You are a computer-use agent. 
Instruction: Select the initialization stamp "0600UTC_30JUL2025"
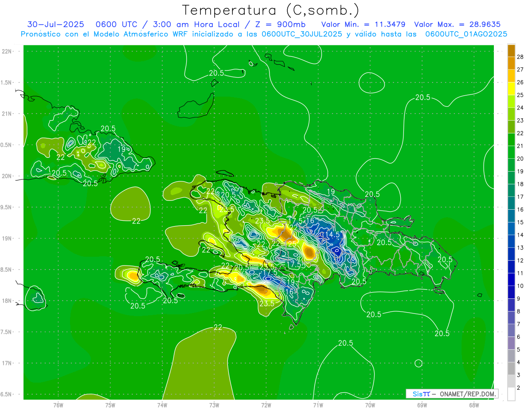pos(302,34)
